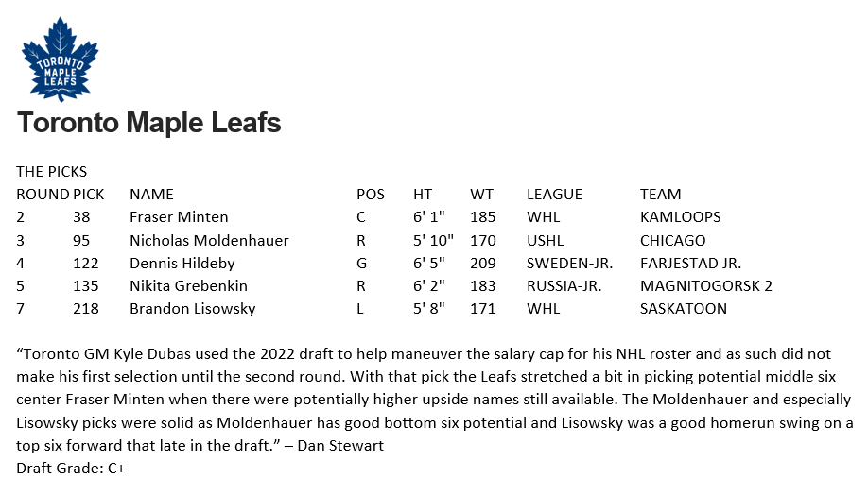Click the SASKATOON team entry
The width and height of the screenshot is (868, 495).
(x=683, y=309)
